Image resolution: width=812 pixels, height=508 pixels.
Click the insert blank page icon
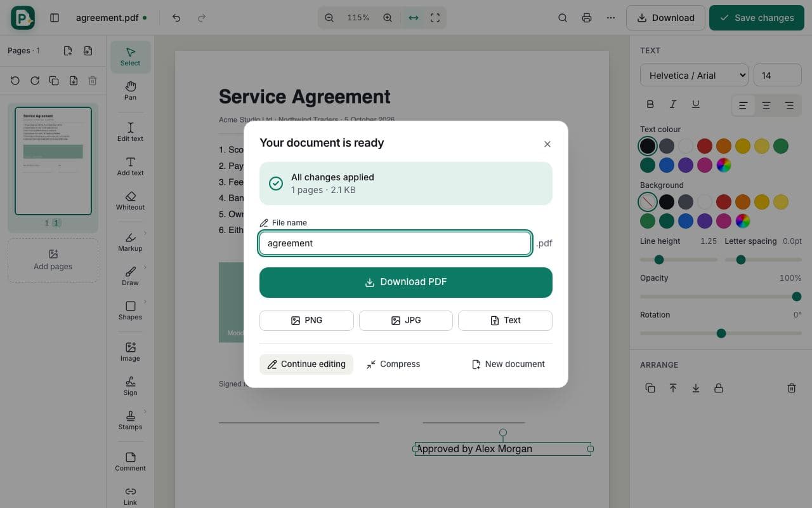coord(68,51)
